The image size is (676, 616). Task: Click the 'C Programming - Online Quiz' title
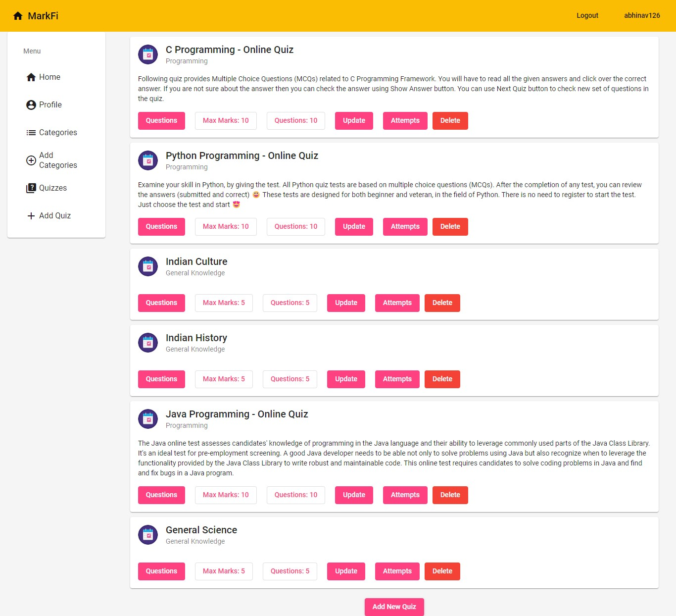[x=230, y=50]
